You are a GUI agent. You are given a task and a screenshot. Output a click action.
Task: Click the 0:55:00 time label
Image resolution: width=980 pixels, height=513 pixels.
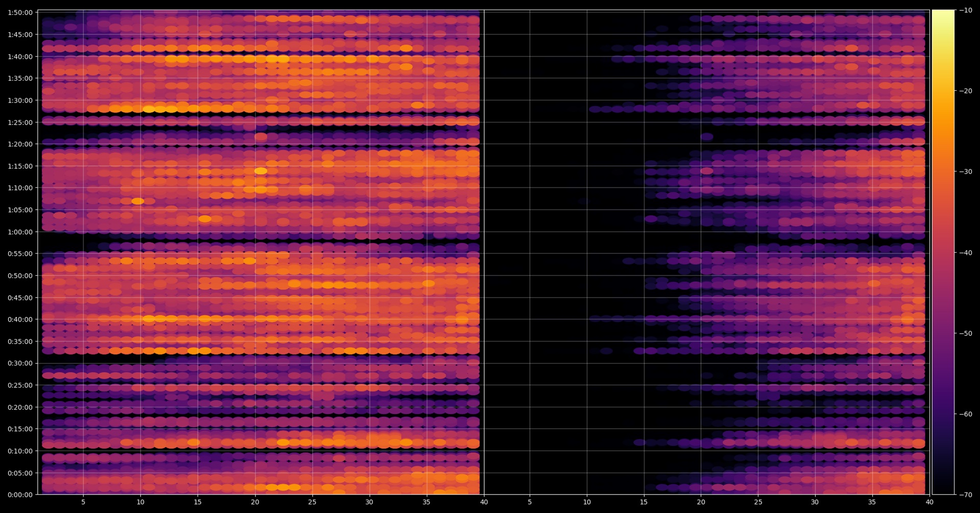pos(20,254)
